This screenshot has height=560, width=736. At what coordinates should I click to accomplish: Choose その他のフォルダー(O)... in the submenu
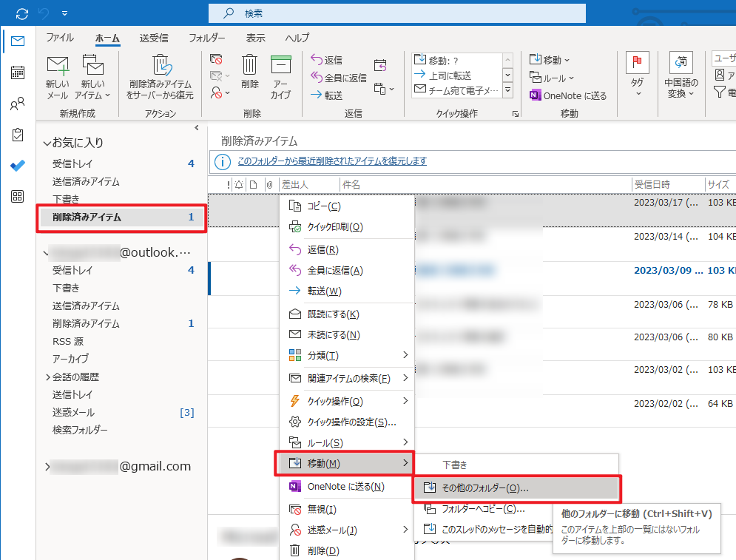click(x=517, y=488)
